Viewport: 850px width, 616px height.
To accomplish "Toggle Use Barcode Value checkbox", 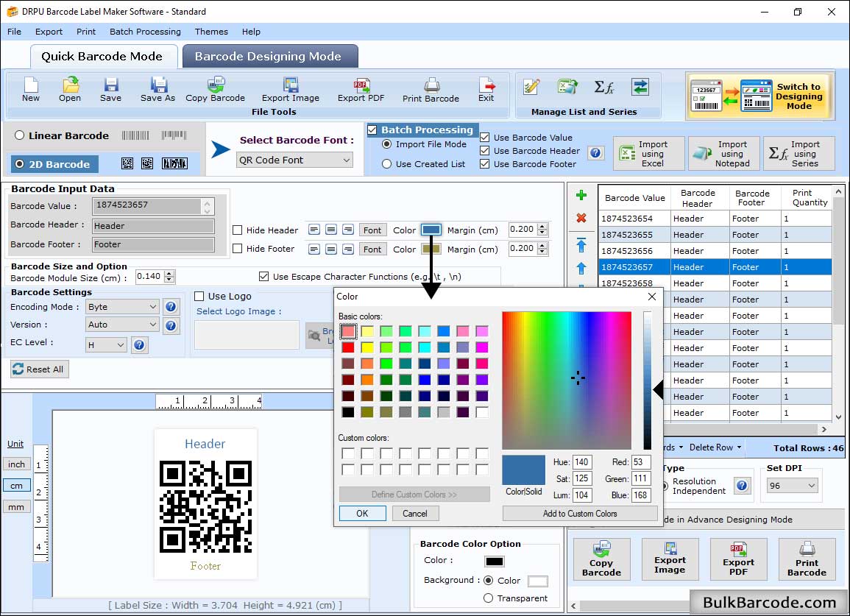I will 485,138.
